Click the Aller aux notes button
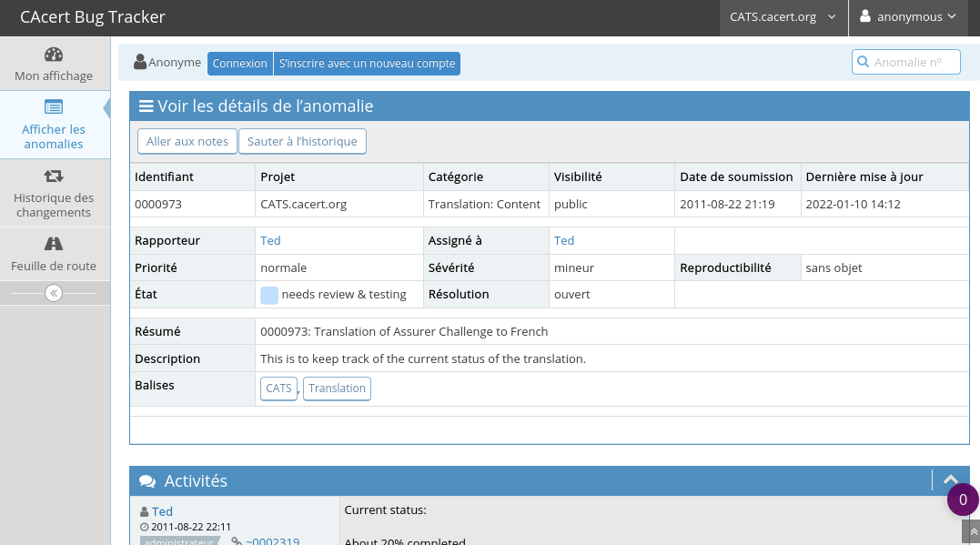Viewport: 980px width, 545px height. pyautogui.click(x=187, y=141)
